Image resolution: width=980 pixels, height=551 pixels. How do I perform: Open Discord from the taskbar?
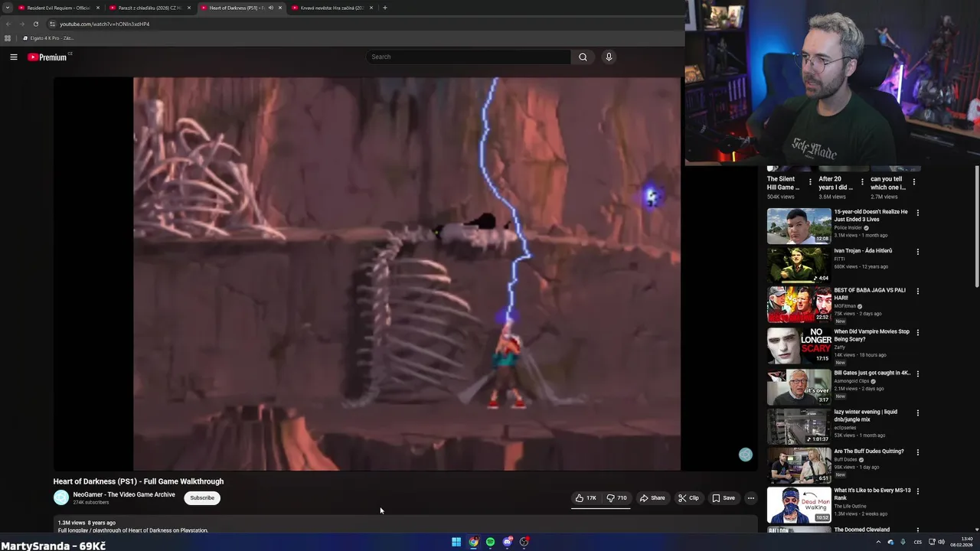507,542
